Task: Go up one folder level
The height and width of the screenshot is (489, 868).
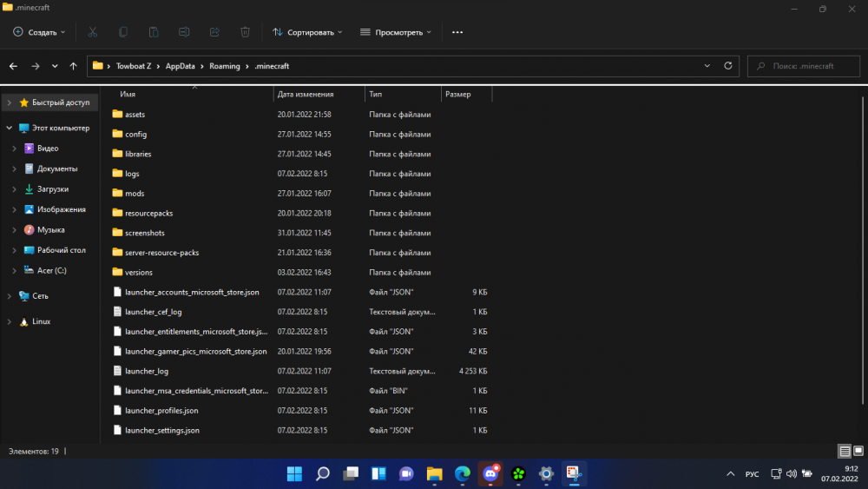Action: click(73, 66)
